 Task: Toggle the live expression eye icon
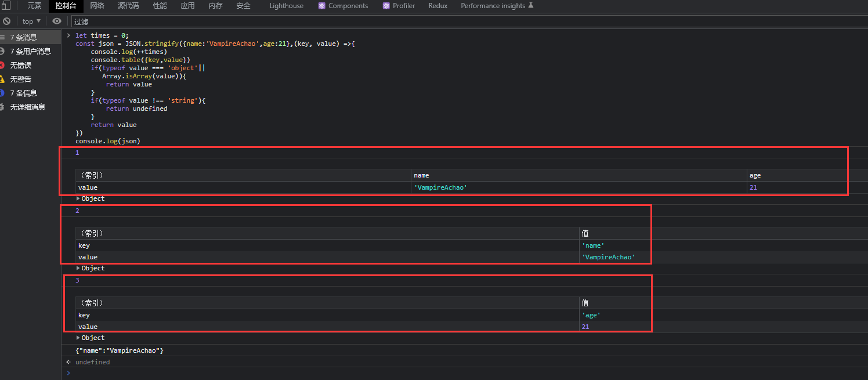point(56,21)
